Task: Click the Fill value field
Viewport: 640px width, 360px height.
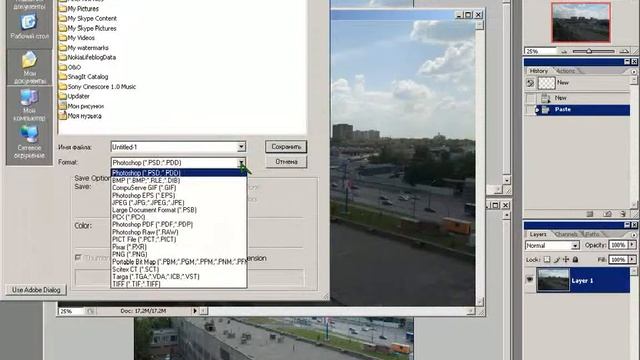Action: (618, 260)
